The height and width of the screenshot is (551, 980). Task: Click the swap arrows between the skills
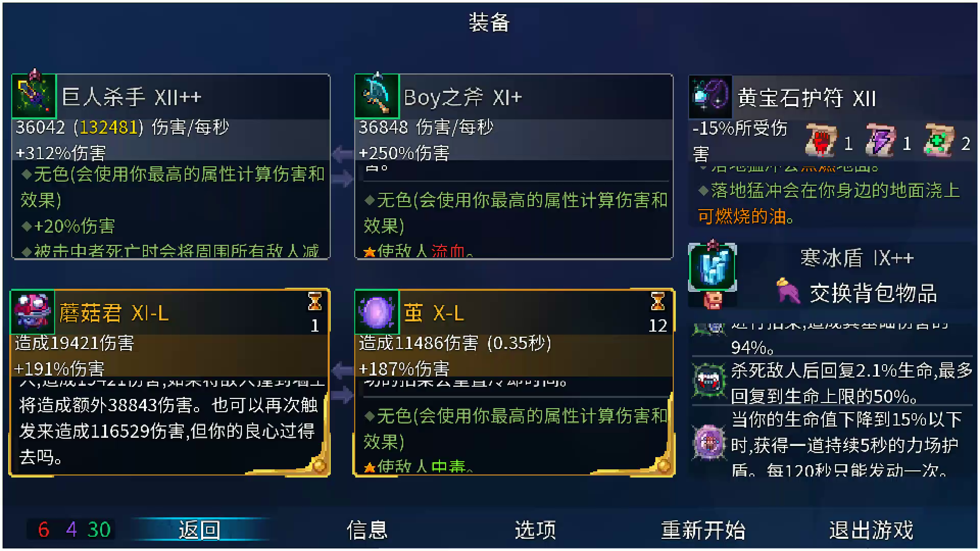click(x=342, y=383)
